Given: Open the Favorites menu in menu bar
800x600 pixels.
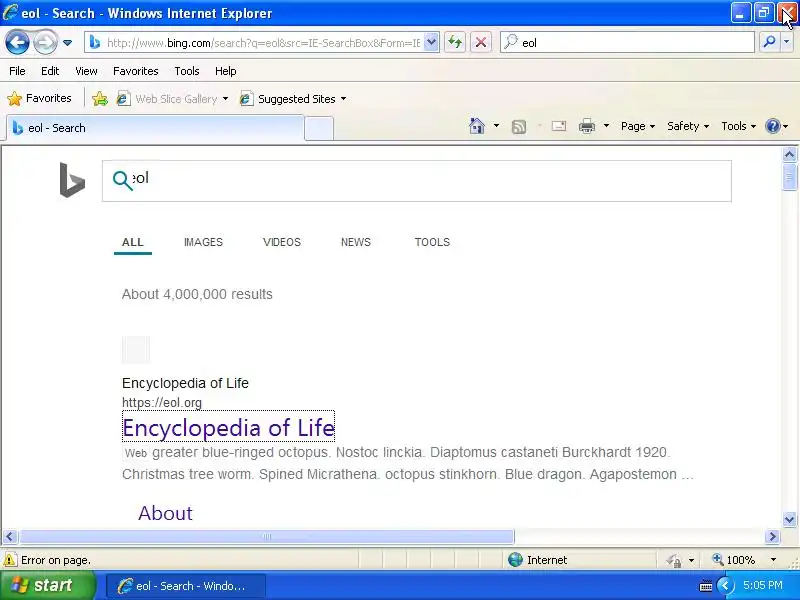Looking at the screenshot, I should click(x=136, y=71).
